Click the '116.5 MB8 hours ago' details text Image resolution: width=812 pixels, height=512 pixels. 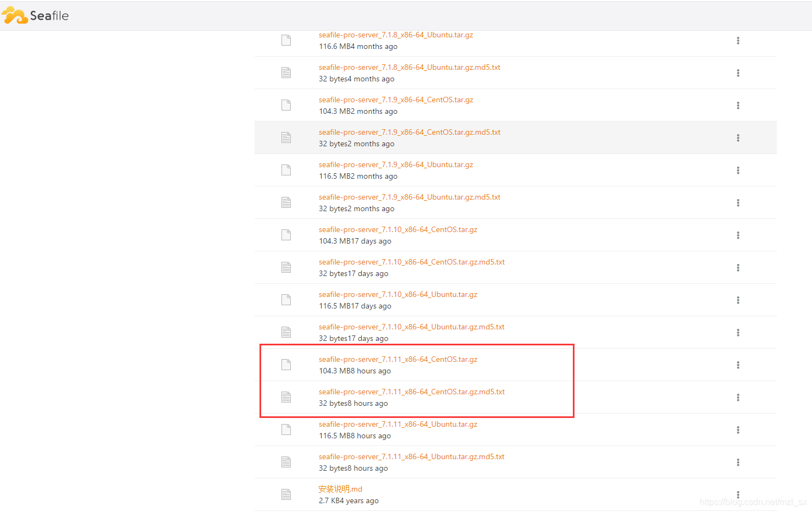355,436
